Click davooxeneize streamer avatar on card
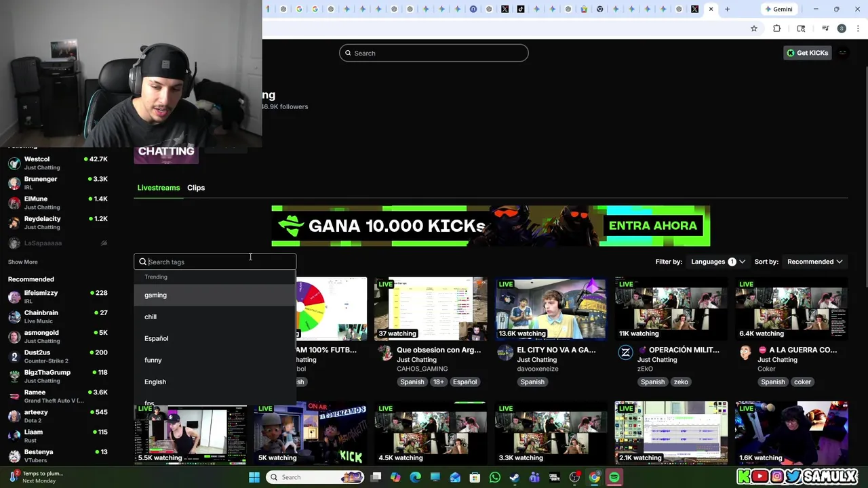Screen dimensions: 868x488 pos(505,352)
